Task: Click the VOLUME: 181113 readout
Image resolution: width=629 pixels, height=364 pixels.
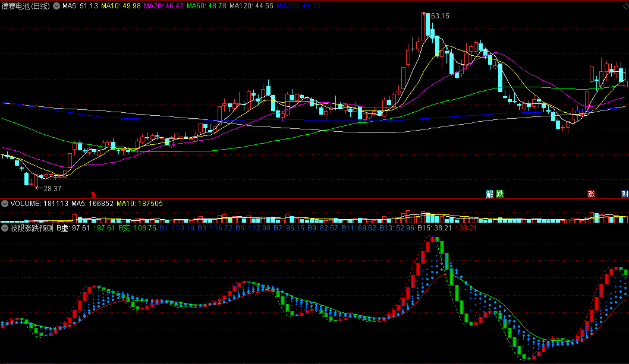Action: (39, 204)
